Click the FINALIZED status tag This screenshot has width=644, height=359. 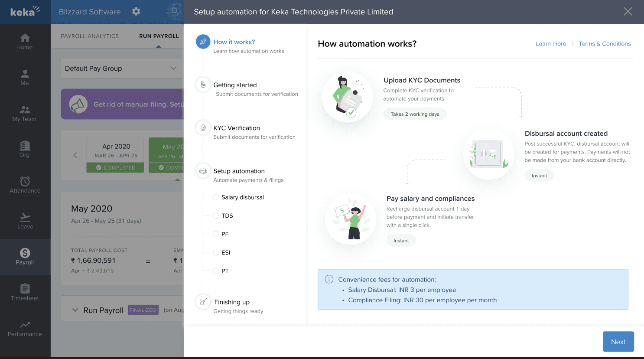[143, 310]
